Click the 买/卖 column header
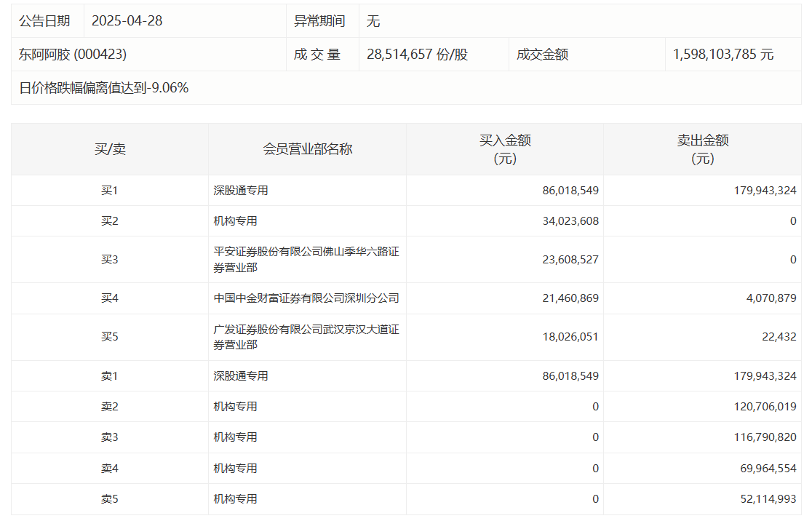The height and width of the screenshot is (521, 812). (110, 149)
